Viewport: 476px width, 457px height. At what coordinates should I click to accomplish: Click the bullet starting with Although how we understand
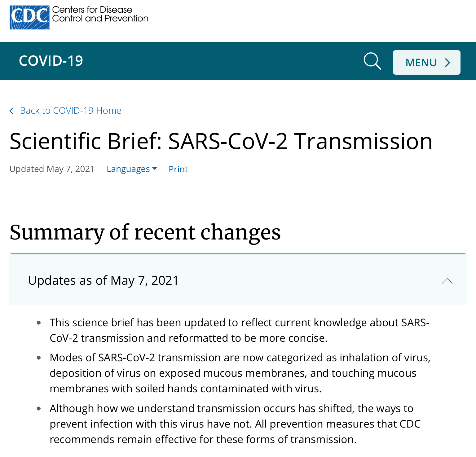coord(235,424)
